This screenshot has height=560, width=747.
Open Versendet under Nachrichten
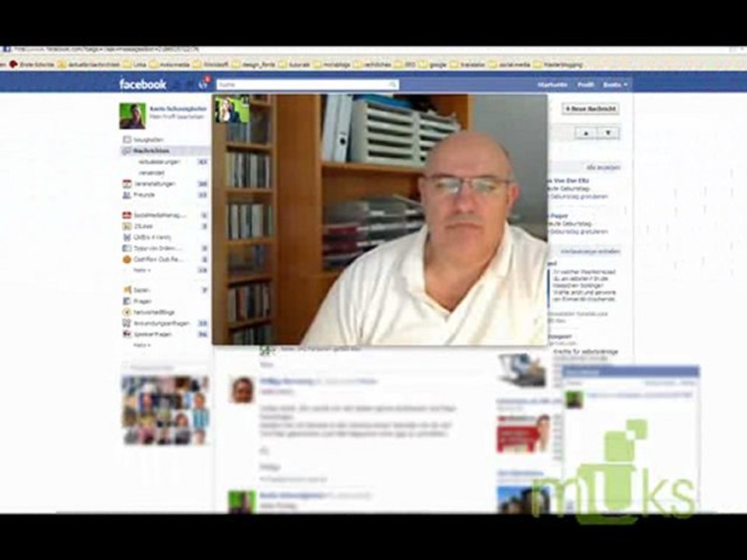pyautogui.click(x=152, y=173)
